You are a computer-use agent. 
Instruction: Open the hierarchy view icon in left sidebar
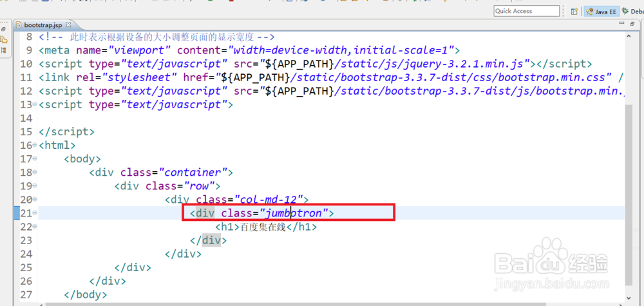click(x=4, y=50)
